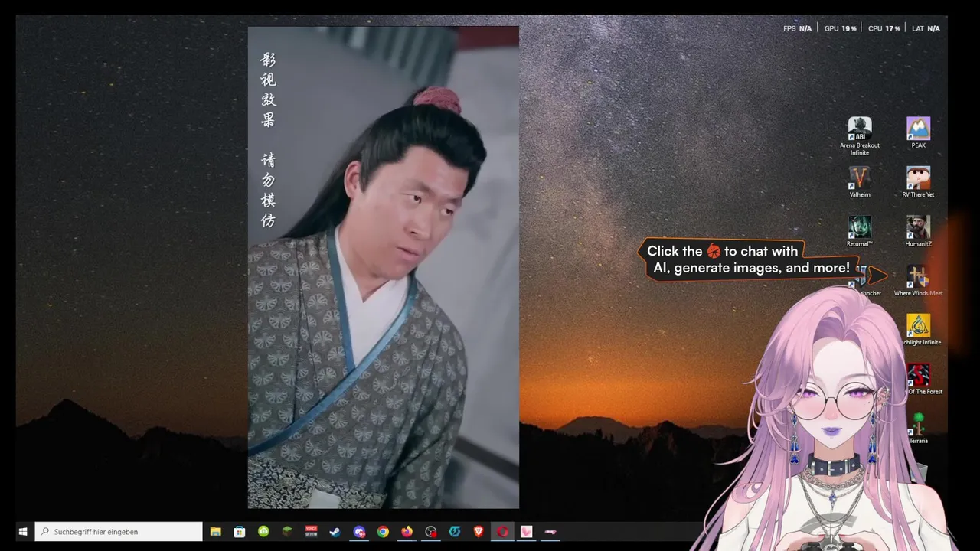Select the Returnal desktop shortcut
Viewport: 980px width, 551px height.
coord(860,231)
